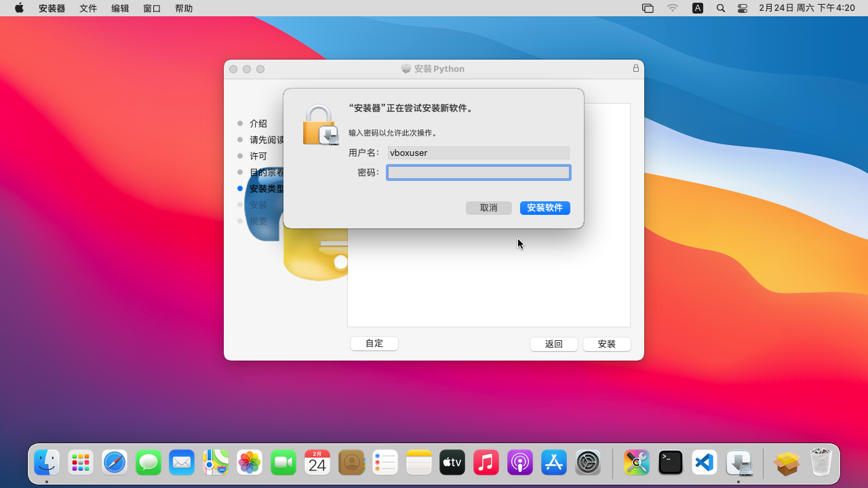Screen dimensions: 868x488
Task: Open the 帮助 menu
Action: [184, 8]
